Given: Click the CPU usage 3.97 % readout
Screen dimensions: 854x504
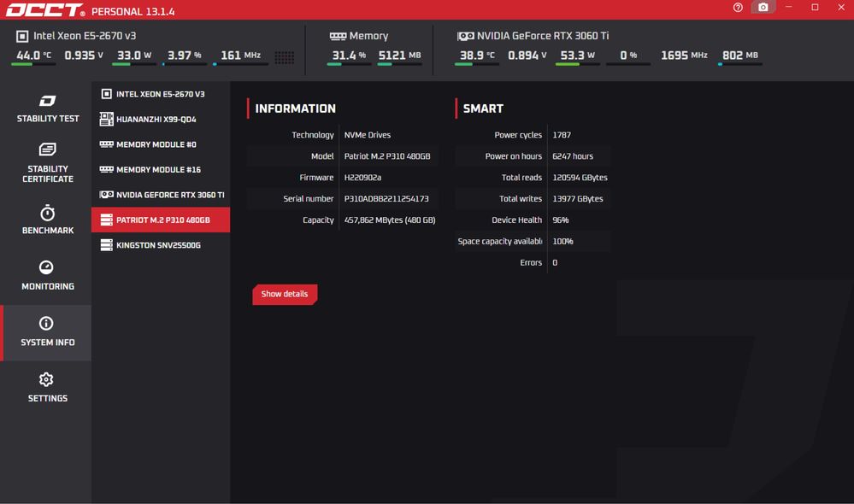Looking at the screenshot, I should (x=184, y=56).
